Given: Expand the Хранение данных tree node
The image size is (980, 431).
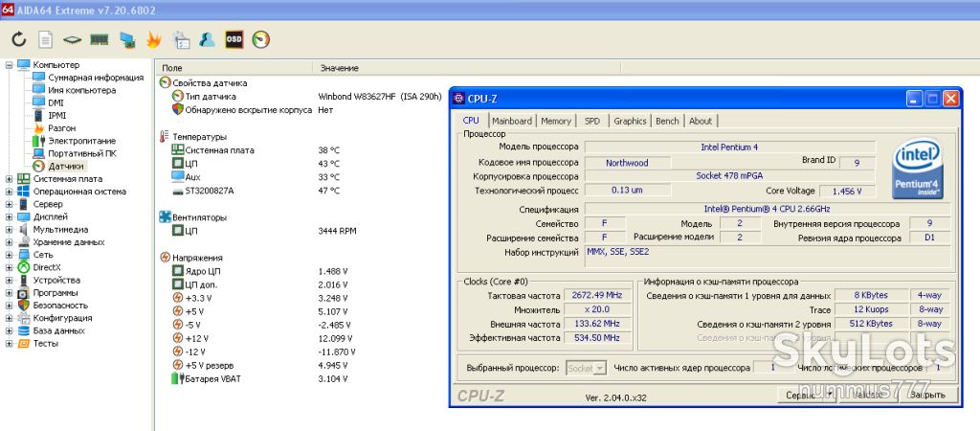Looking at the screenshot, I should [x=9, y=242].
